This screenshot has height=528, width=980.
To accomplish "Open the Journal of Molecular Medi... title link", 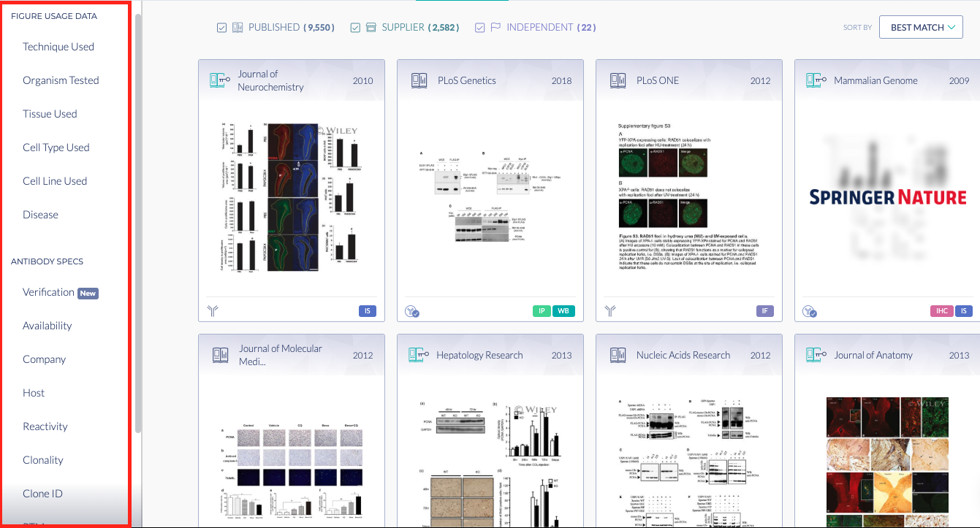I will point(281,355).
